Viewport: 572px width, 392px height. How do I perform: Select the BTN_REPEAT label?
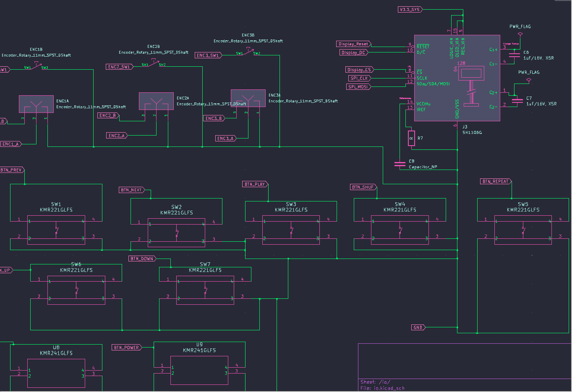[x=496, y=181]
